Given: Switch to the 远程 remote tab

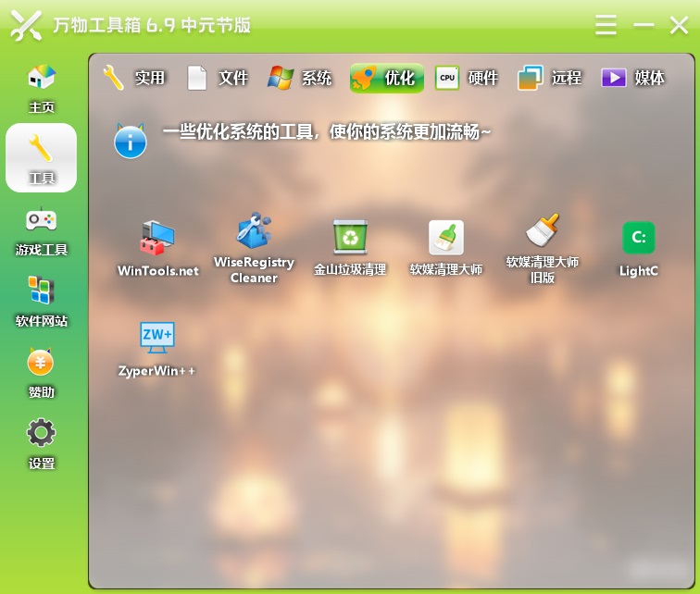Looking at the screenshot, I should (550, 78).
